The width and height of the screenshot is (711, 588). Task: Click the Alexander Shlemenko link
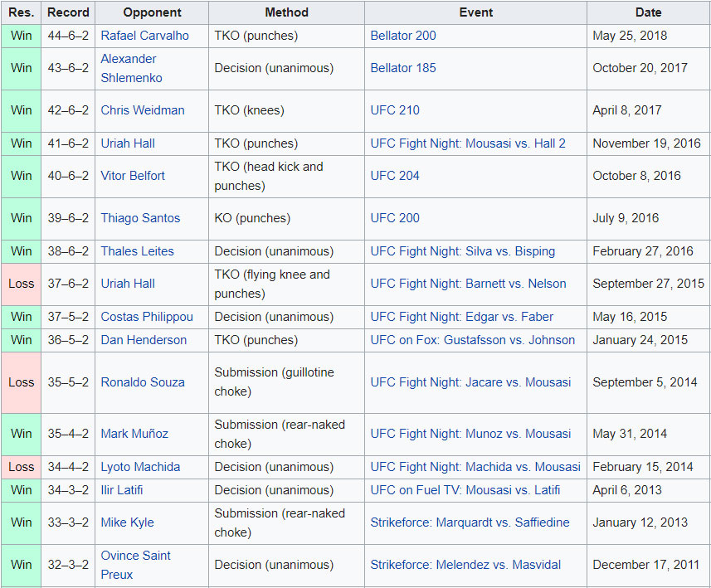coord(131,68)
